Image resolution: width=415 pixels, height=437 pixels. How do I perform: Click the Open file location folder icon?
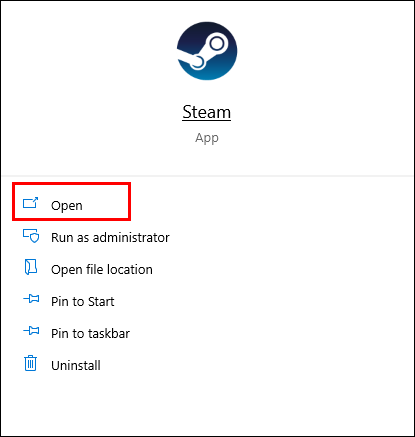click(31, 267)
